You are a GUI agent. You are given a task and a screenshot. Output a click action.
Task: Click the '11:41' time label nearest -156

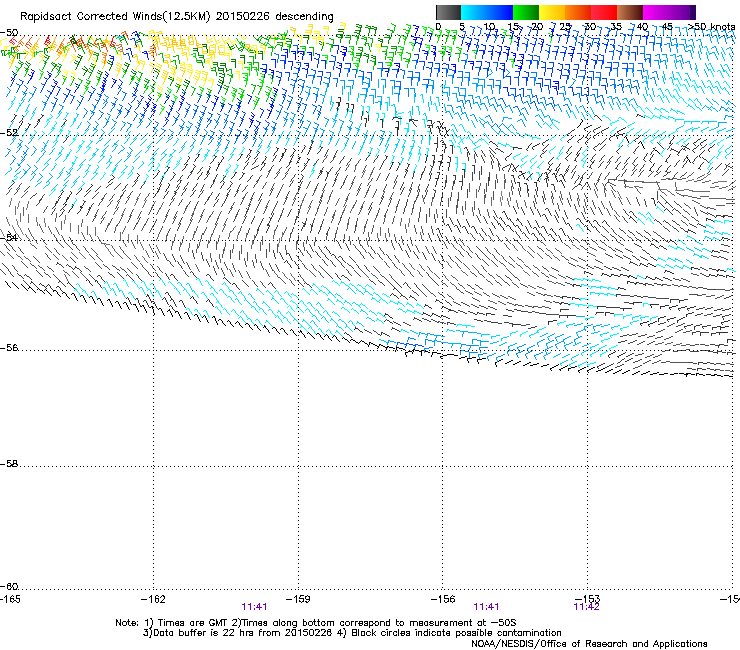tap(487, 607)
